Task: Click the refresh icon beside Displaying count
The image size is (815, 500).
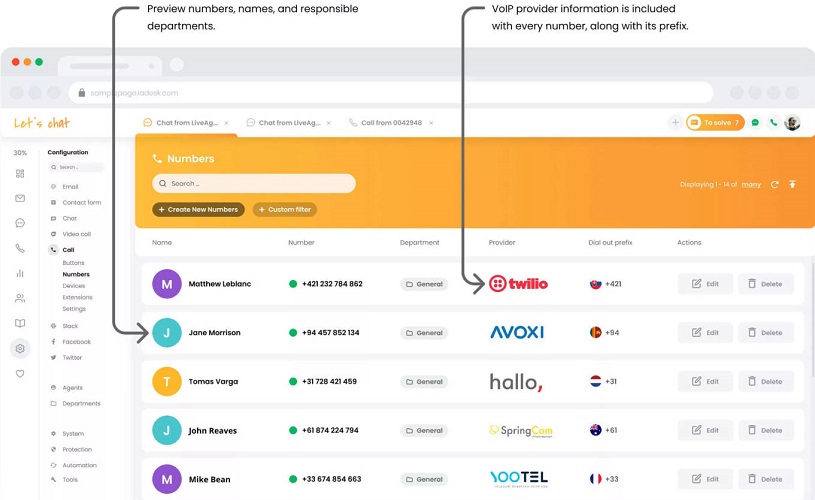Action: [774, 184]
